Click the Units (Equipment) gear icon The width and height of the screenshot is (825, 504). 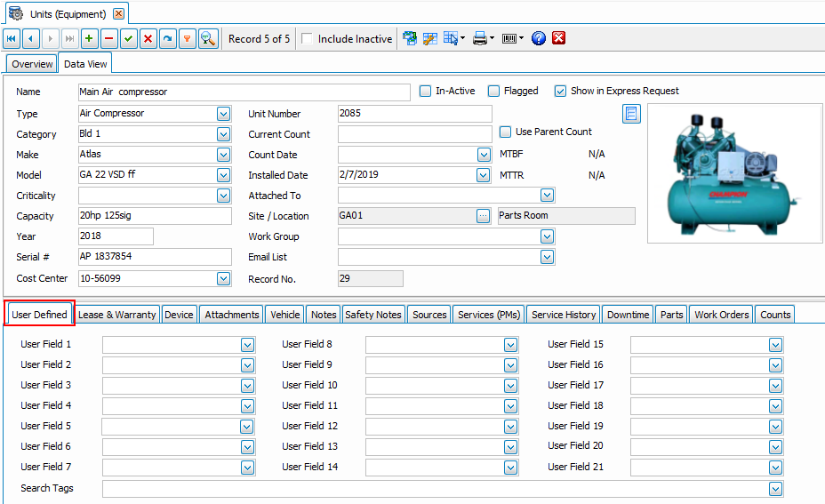(x=16, y=13)
